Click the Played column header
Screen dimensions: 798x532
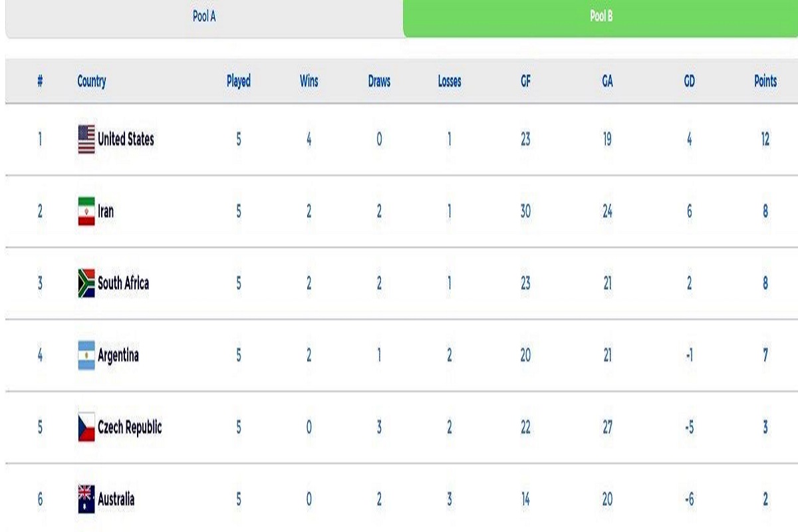239,81
